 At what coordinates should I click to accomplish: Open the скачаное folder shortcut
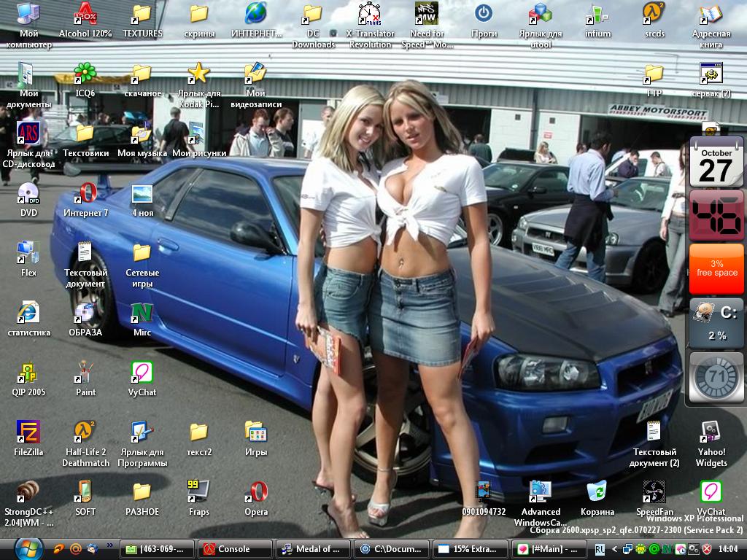pos(142,74)
